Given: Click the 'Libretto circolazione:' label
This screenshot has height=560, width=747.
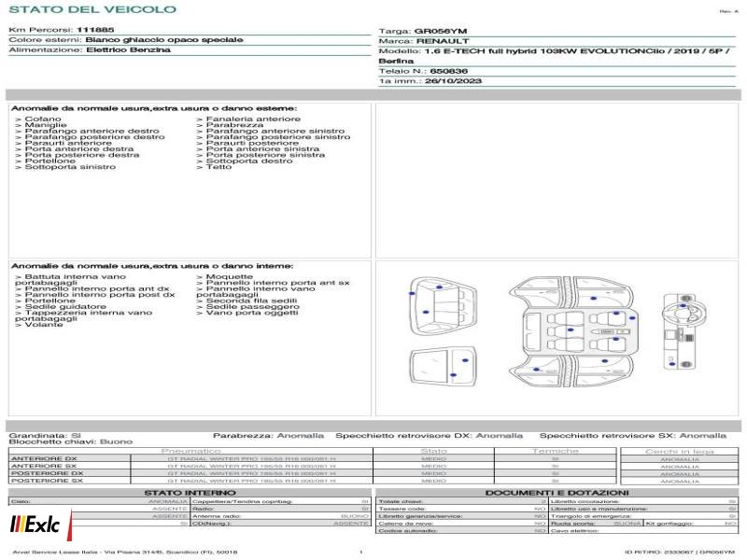Looking at the screenshot, I should [585, 501].
